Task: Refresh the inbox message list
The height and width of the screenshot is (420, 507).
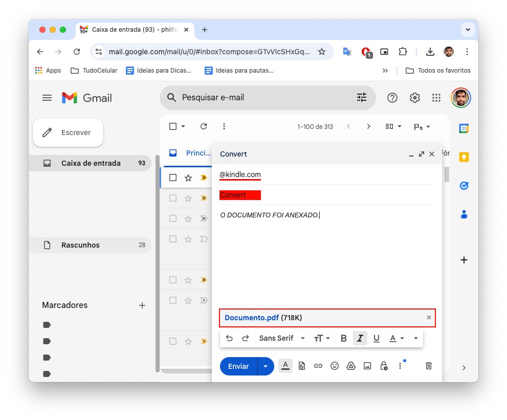Action: 204,126
